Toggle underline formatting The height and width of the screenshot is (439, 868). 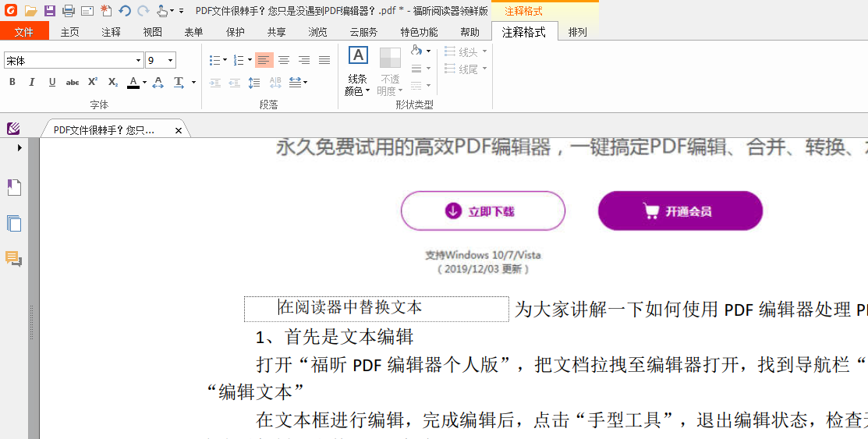tap(52, 82)
